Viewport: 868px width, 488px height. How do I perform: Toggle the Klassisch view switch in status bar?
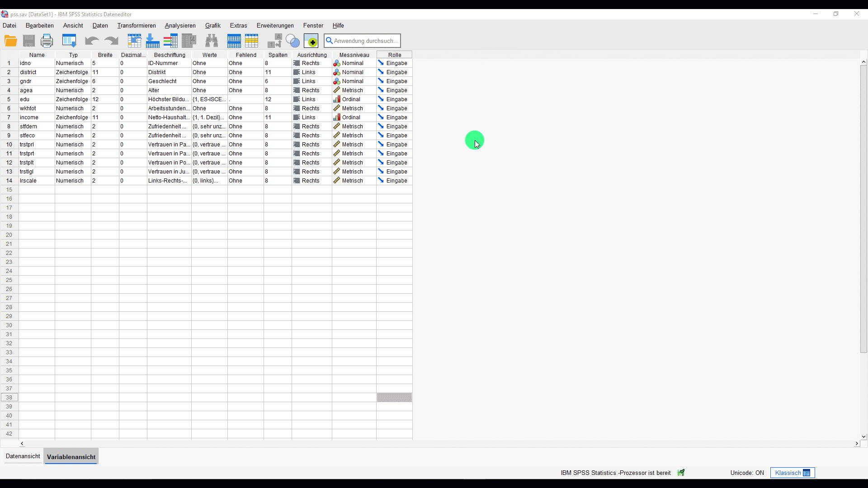click(x=793, y=473)
